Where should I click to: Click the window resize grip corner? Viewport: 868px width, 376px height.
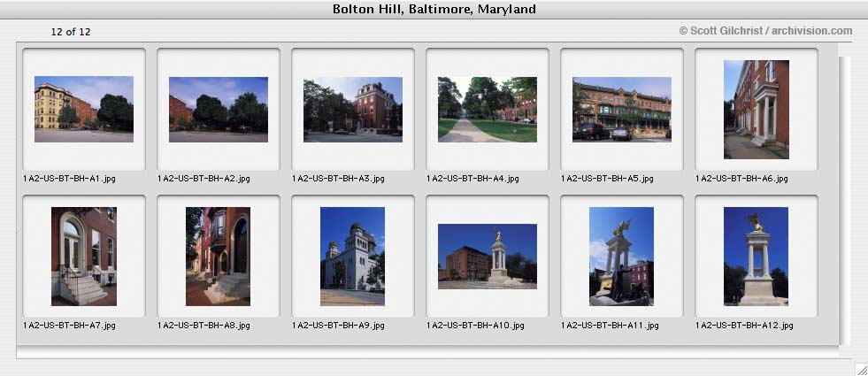861,369
